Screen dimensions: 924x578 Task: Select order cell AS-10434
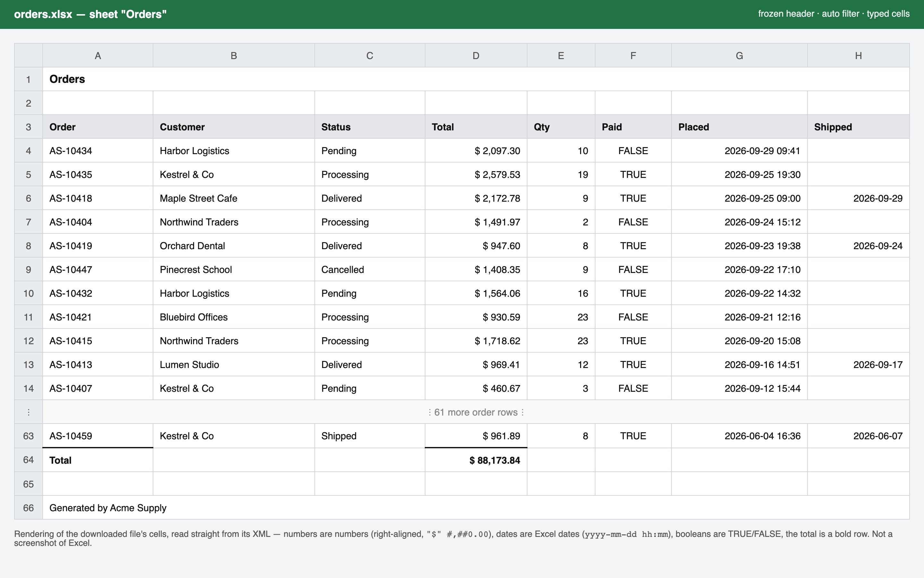(x=98, y=151)
